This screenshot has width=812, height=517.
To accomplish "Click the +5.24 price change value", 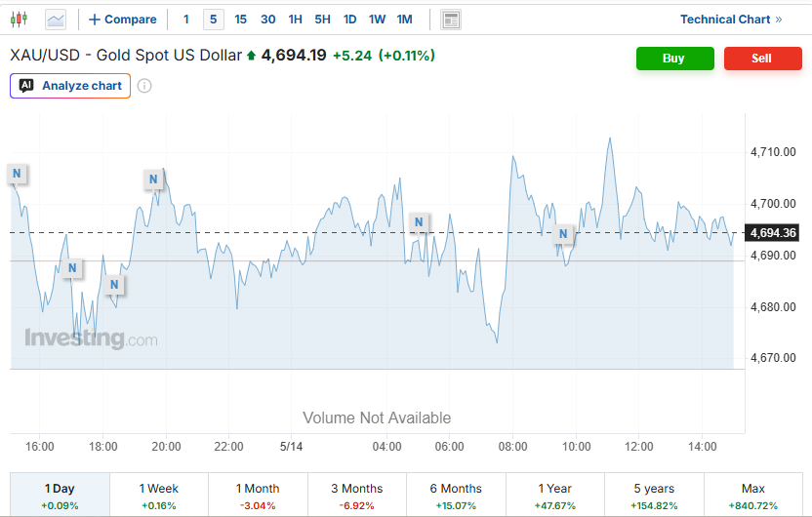I will (x=352, y=56).
